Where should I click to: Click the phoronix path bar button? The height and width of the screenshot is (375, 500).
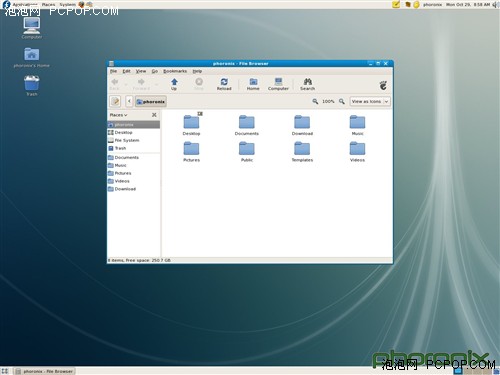[x=151, y=102]
